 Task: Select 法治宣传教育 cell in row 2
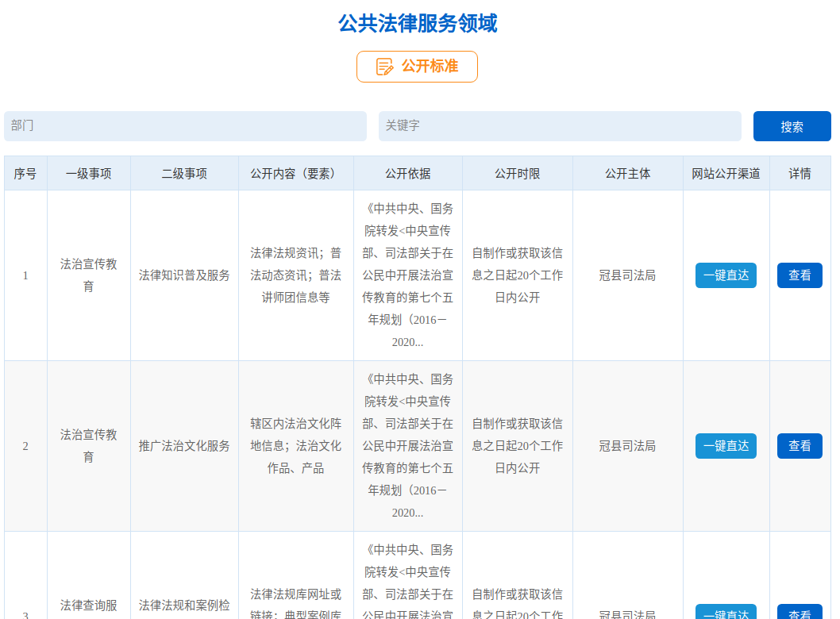coord(89,446)
